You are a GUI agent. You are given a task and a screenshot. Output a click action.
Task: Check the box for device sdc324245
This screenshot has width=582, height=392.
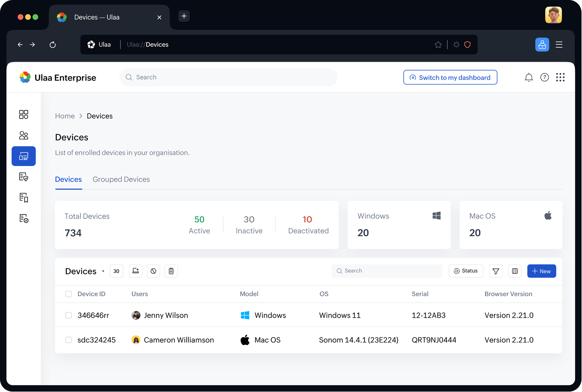click(x=68, y=340)
